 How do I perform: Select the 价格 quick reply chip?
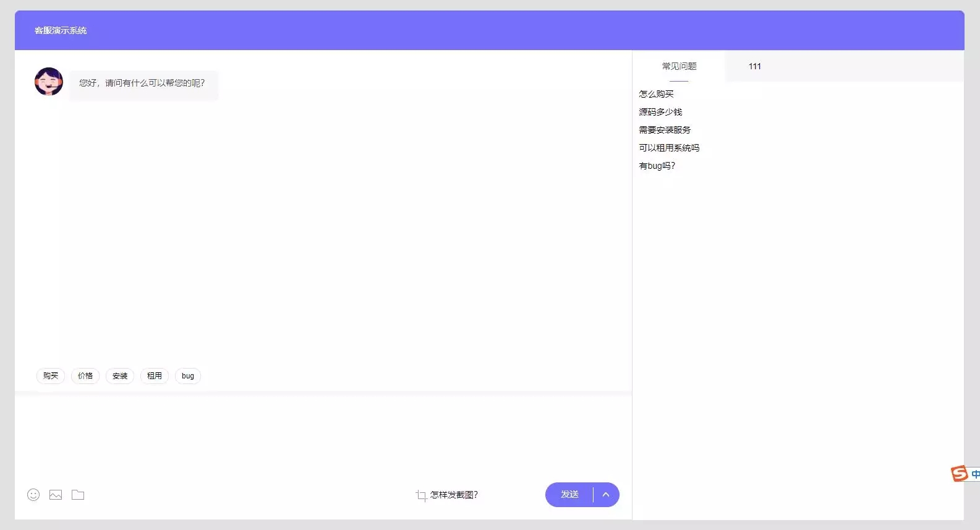(x=85, y=376)
